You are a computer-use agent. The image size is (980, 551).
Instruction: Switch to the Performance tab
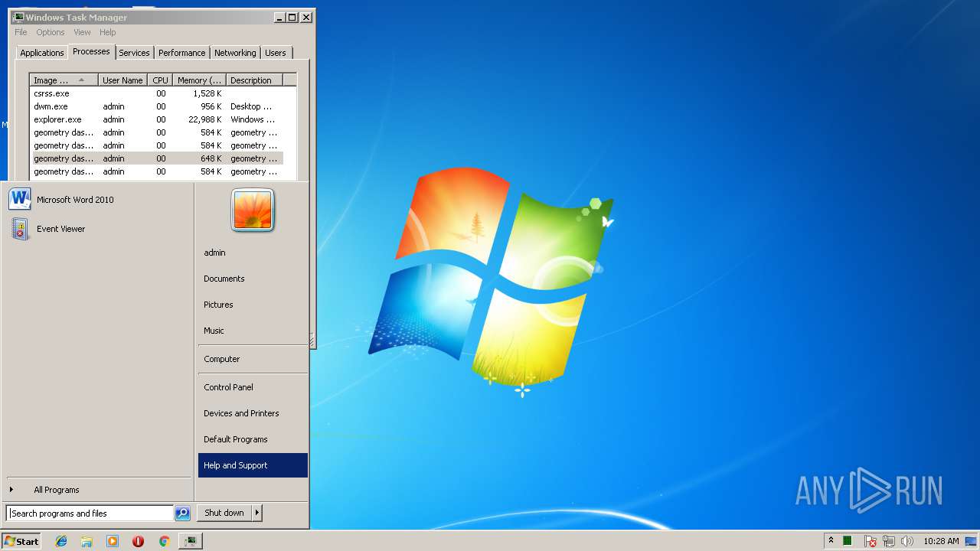click(x=182, y=53)
